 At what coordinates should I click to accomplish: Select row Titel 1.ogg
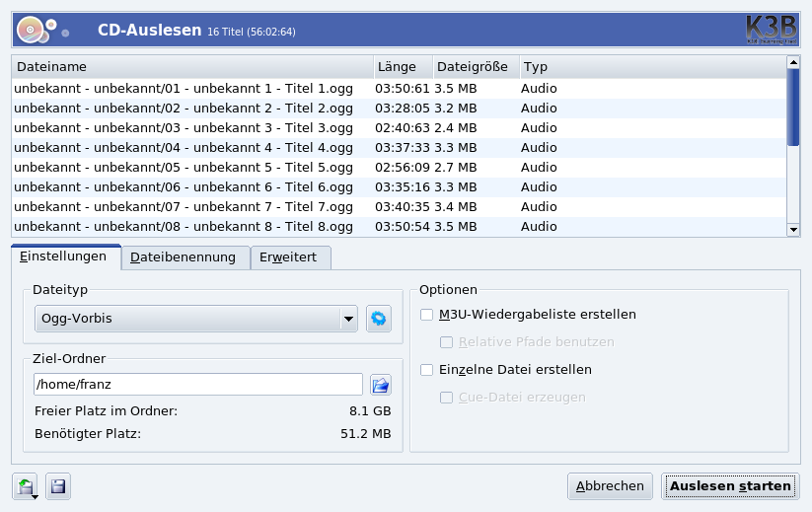click(399, 89)
